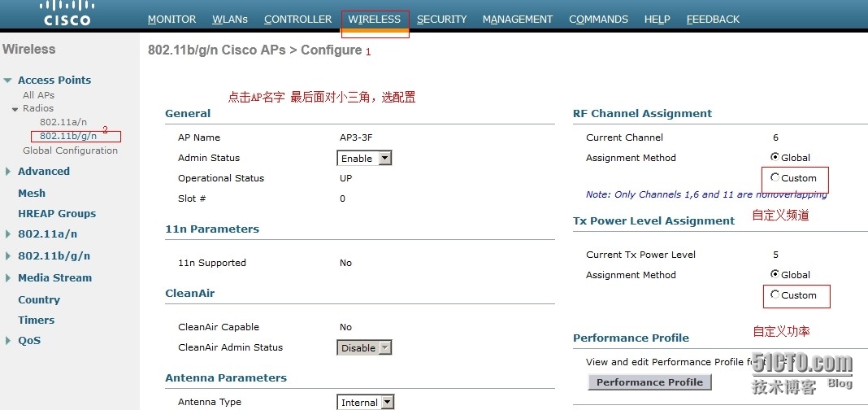Select Global for Tx Power Level

point(775,274)
